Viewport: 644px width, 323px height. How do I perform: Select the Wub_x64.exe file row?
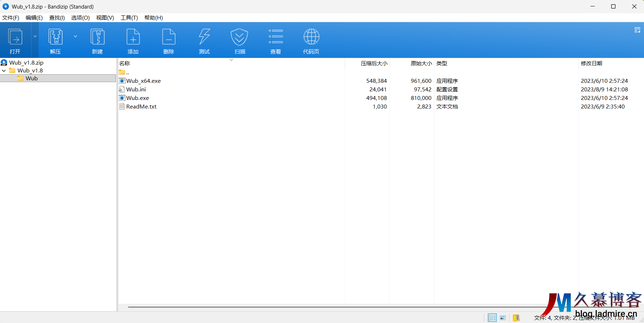coord(143,81)
